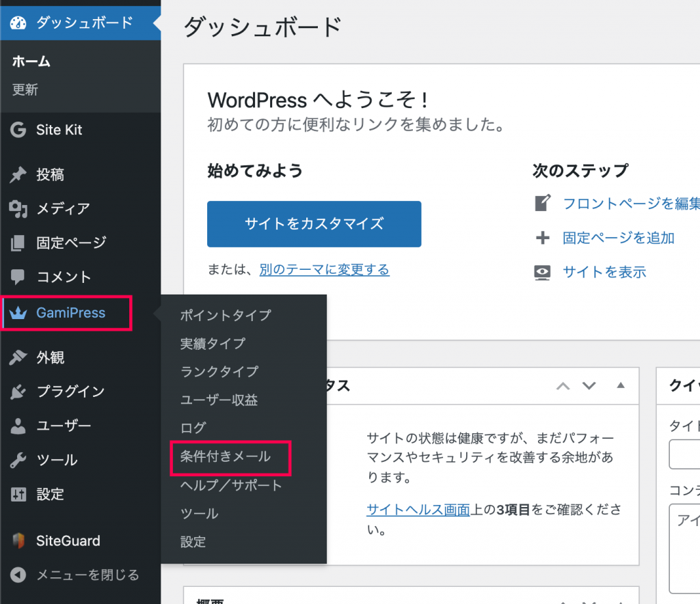Open 更新 under the Dashboard menu
The height and width of the screenshot is (604, 700).
[x=25, y=90]
